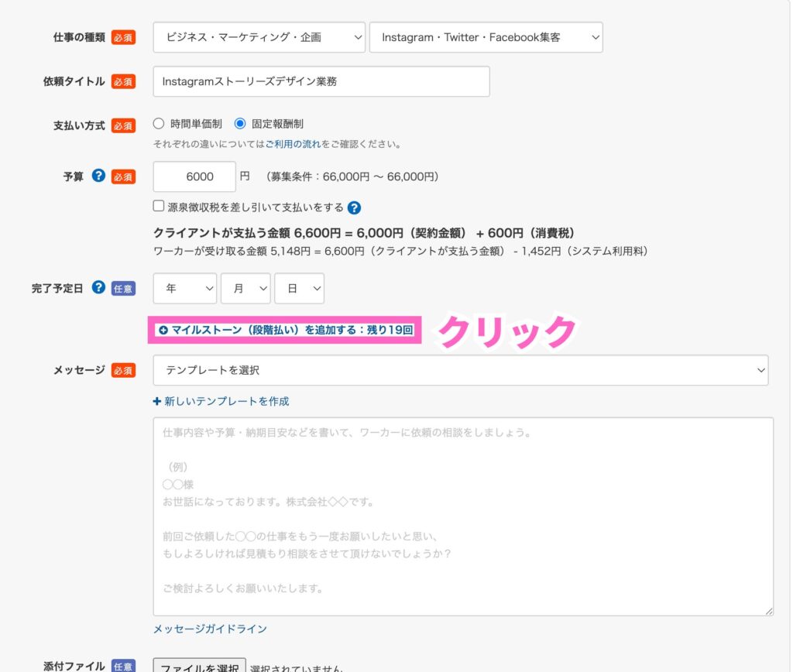
Task: Open メッセージガイドライン link
Action: (210, 629)
